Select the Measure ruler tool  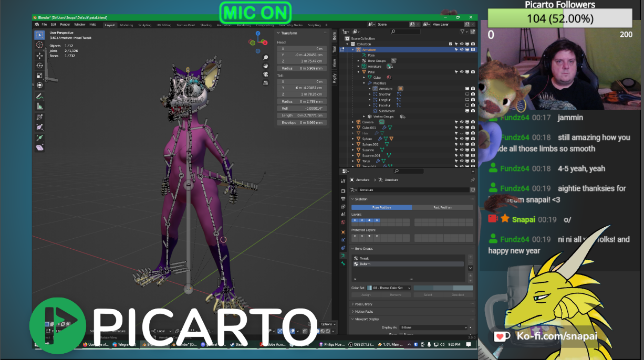pos(39,107)
